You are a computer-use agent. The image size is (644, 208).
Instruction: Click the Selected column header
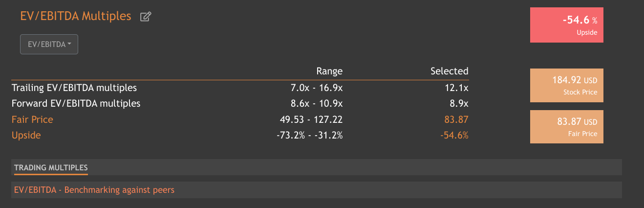[449, 71]
